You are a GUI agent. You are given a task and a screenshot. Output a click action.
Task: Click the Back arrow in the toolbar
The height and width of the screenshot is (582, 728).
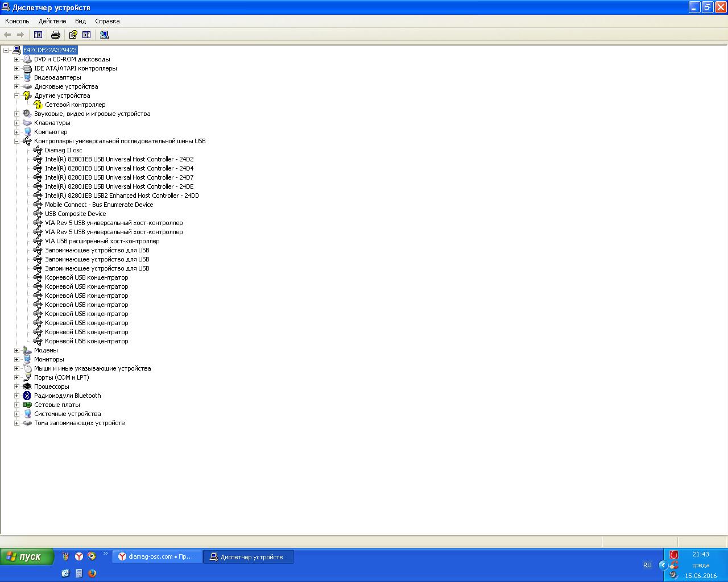(7, 35)
